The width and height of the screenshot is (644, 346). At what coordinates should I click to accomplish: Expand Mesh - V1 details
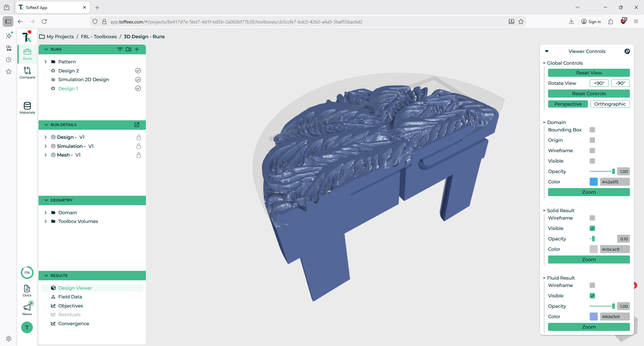click(46, 155)
